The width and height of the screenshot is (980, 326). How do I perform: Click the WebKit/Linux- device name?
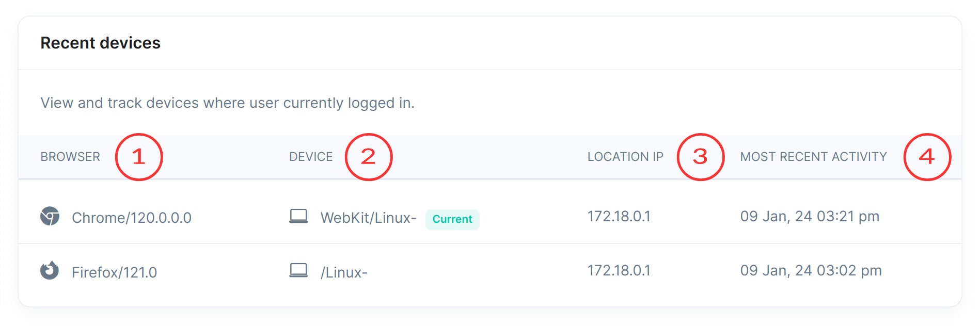368,218
